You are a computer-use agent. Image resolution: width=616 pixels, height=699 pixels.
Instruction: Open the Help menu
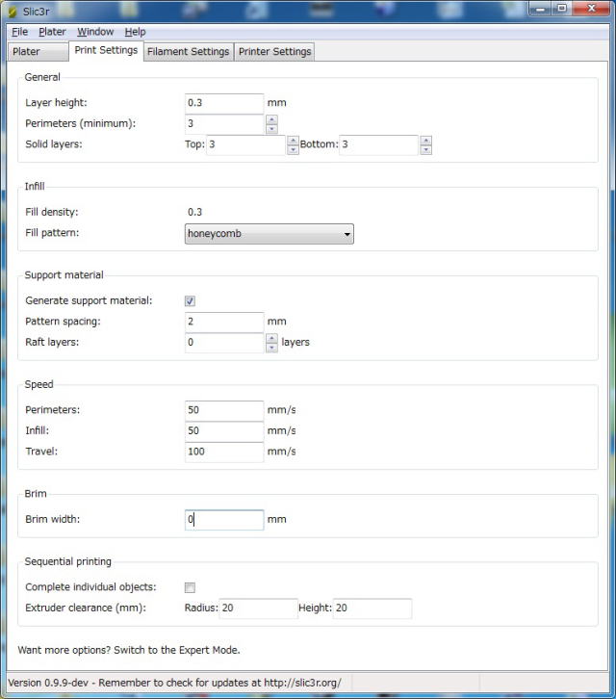point(135,32)
